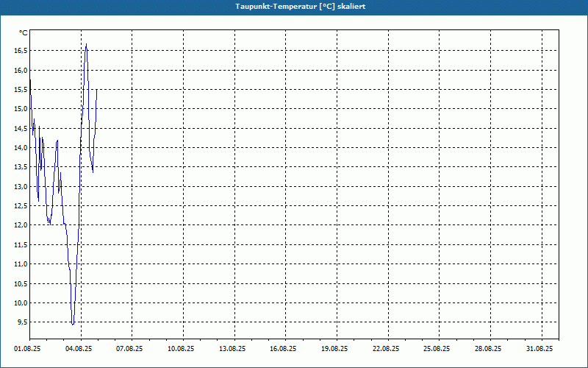
Task: Click the 14,0 y-axis value
Action: click(21, 148)
